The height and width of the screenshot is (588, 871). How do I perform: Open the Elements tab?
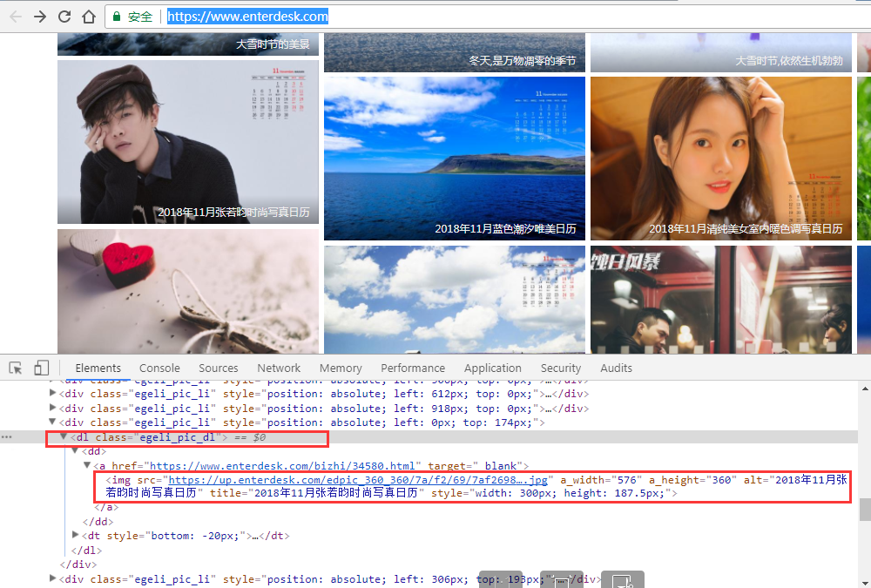[x=98, y=368]
